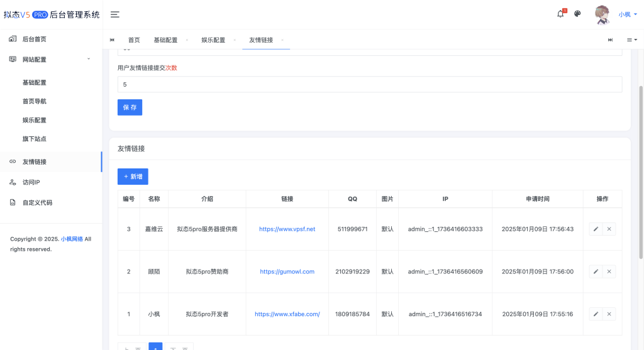Click the 保存 button
Viewport: 644px width, 350px height.
tap(130, 107)
